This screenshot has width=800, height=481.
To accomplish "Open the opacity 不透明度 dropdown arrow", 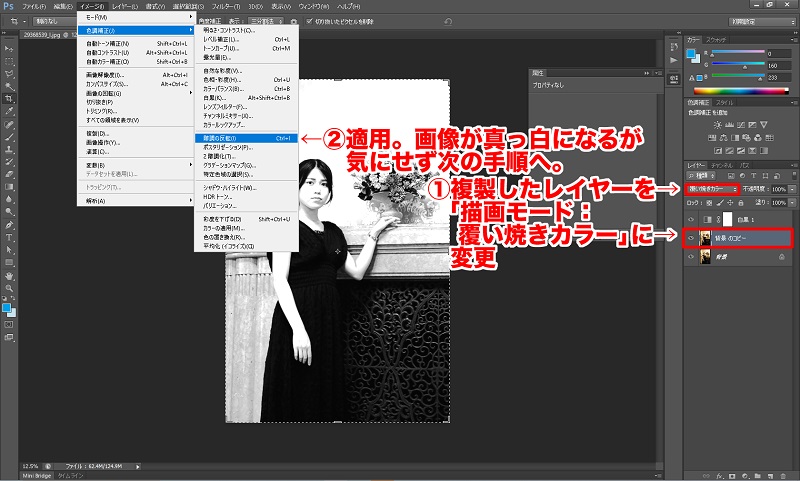I will pos(792,189).
